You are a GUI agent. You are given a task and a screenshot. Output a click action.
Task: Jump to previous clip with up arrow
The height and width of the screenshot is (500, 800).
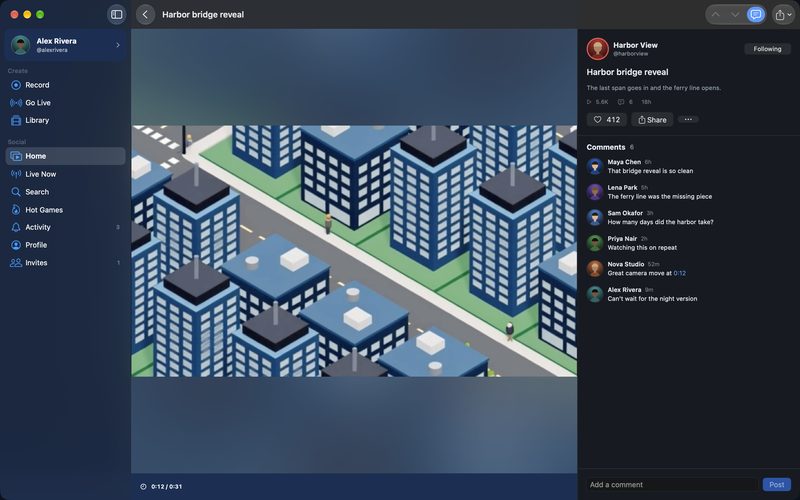pos(716,14)
